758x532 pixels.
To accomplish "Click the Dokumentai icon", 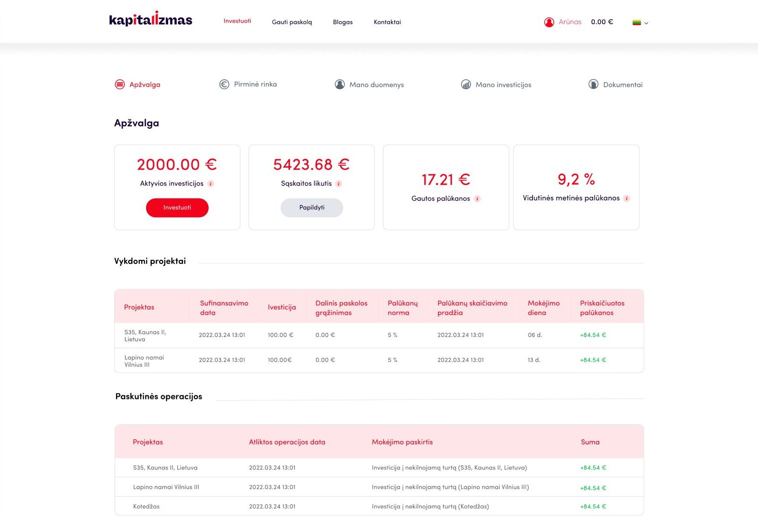I will point(593,85).
